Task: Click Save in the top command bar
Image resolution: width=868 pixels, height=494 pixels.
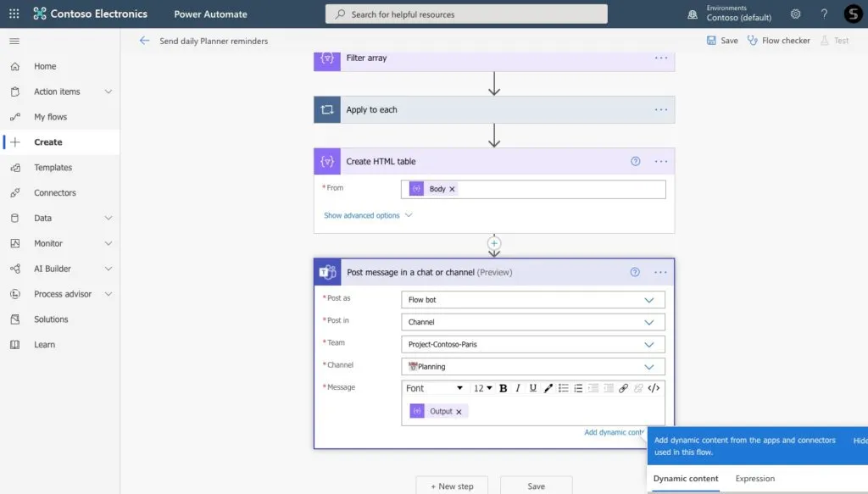Action: pos(722,41)
